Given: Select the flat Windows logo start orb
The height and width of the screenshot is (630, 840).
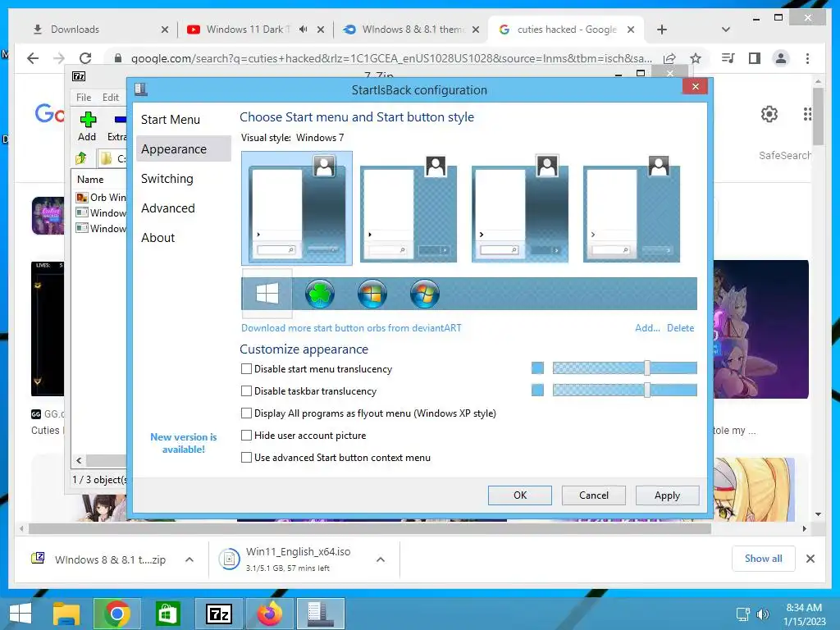Looking at the screenshot, I should (x=267, y=294).
